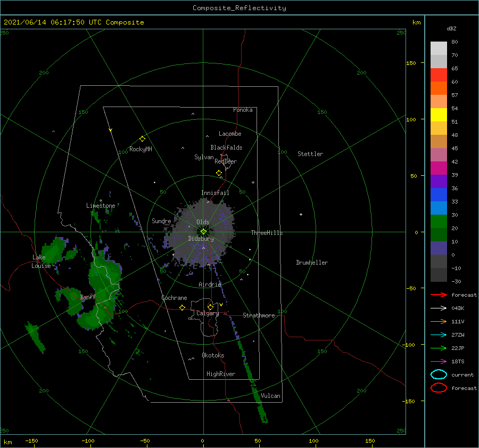The width and height of the screenshot is (479, 448).
Task: Click the yellow radar-site diamond between Olds and Didsbury
Action: click(x=203, y=232)
